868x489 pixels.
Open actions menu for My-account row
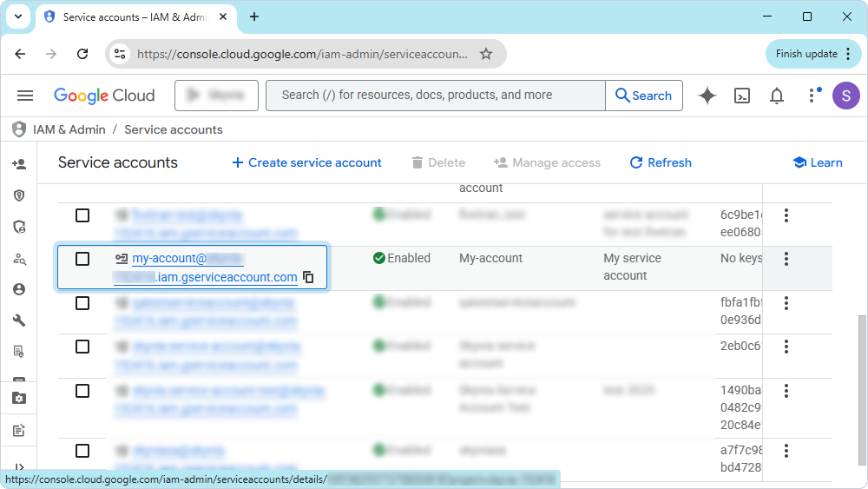[786, 259]
